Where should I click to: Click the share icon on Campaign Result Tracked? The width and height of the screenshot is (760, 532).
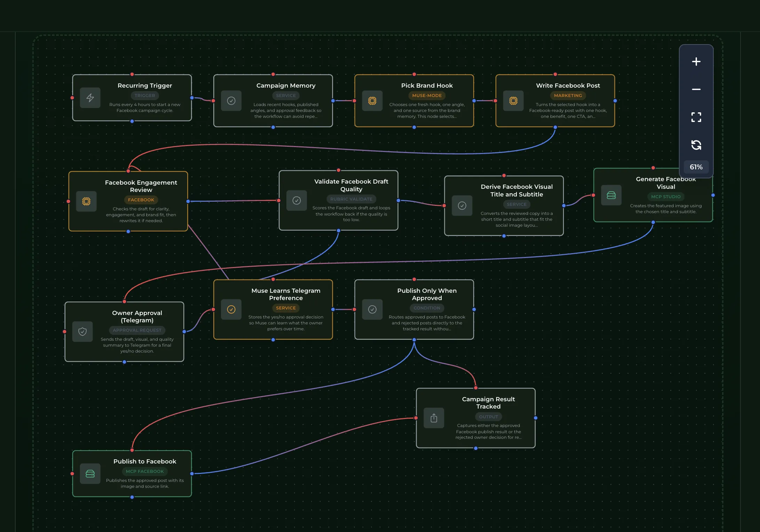point(434,418)
